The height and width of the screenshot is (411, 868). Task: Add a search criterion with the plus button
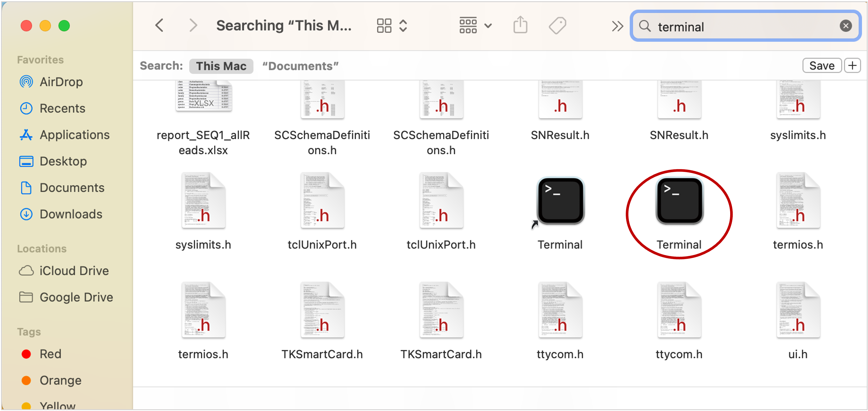pyautogui.click(x=852, y=65)
